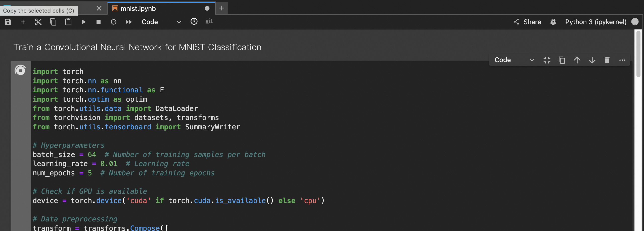Restart the kernel
The width and height of the screenshot is (644, 231).
(114, 22)
